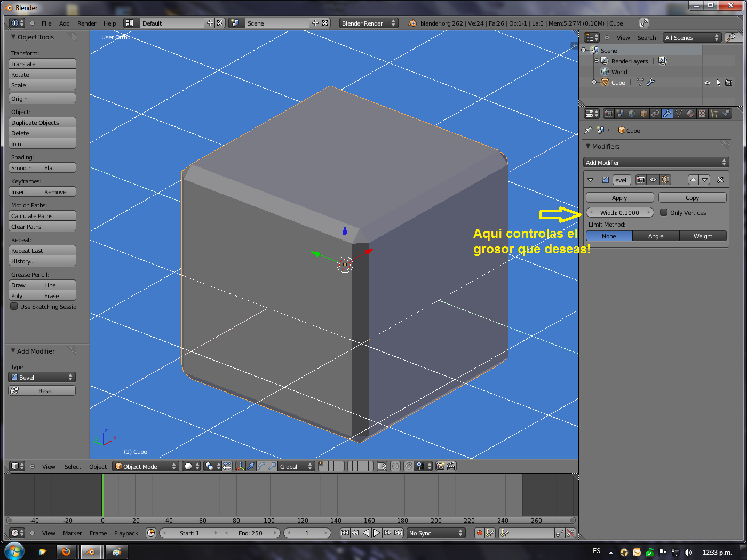747x560 pixels.
Task: Open the Particles properties tab
Action: point(714,114)
